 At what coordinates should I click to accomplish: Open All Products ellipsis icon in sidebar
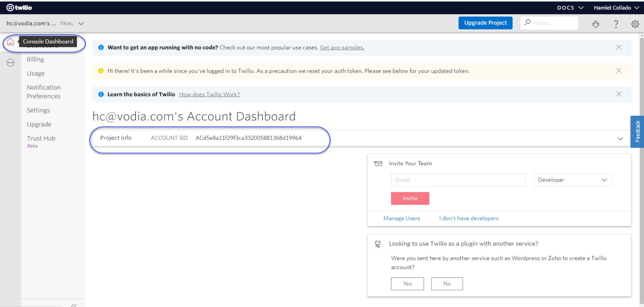(x=10, y=63)
